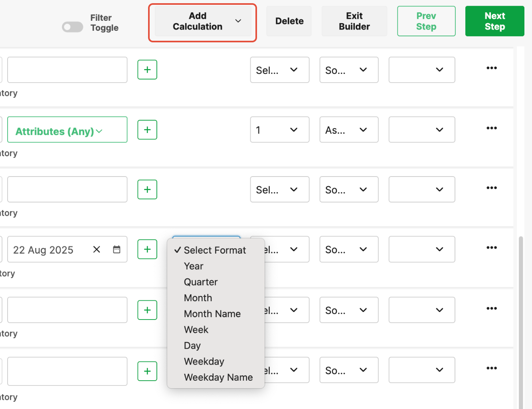
Task: Choose Quarter from the format list
Action: coord(201,282)
